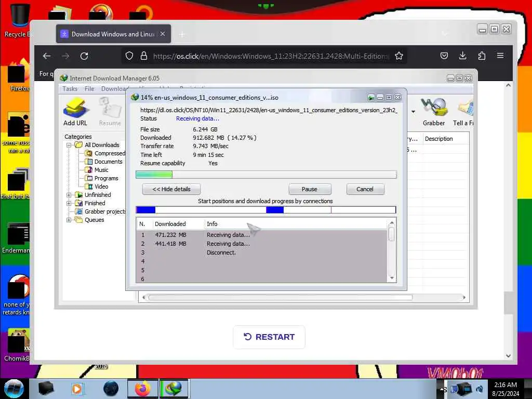Viewport: 532px width, 399px height.
Task: Select connection 3 row showing Disconnect
Action: point(261,252)
